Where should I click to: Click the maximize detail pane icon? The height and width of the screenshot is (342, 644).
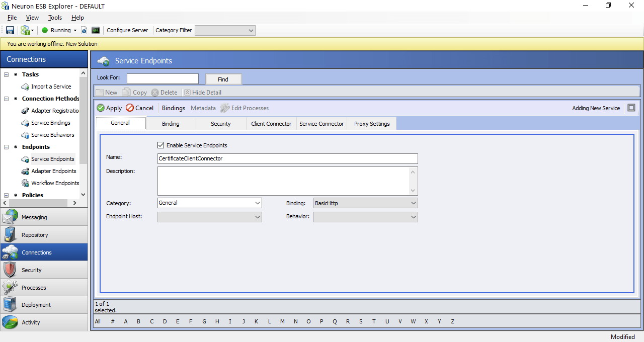tap(631, 108)
